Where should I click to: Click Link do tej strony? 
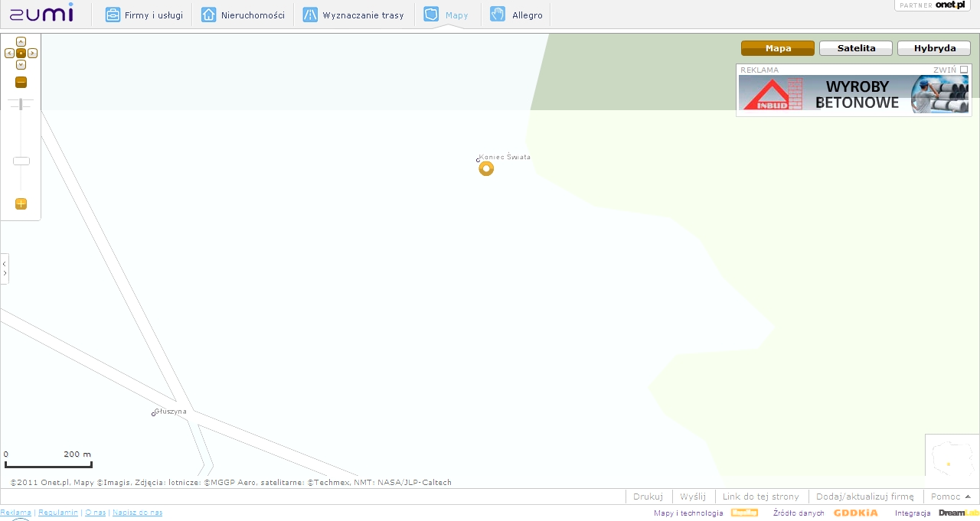pyautogui.click(x=760, y=497)
